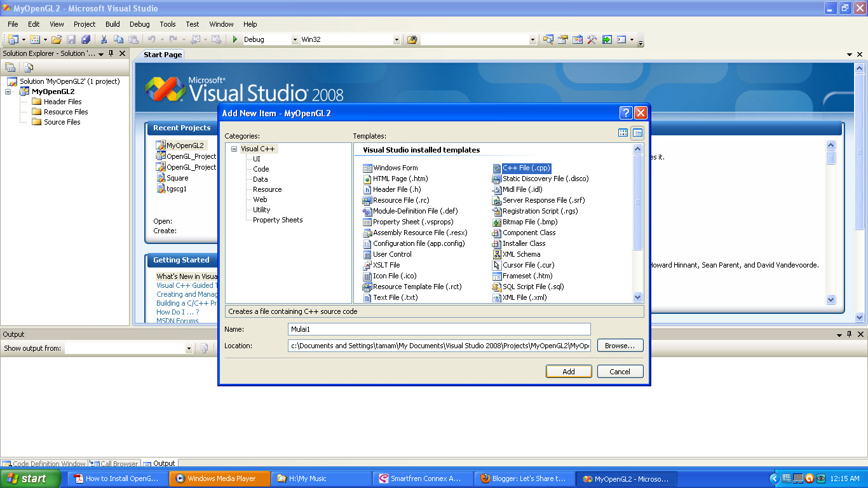Click Cancel in Add New Item dialog

click(x=620, y=372)
